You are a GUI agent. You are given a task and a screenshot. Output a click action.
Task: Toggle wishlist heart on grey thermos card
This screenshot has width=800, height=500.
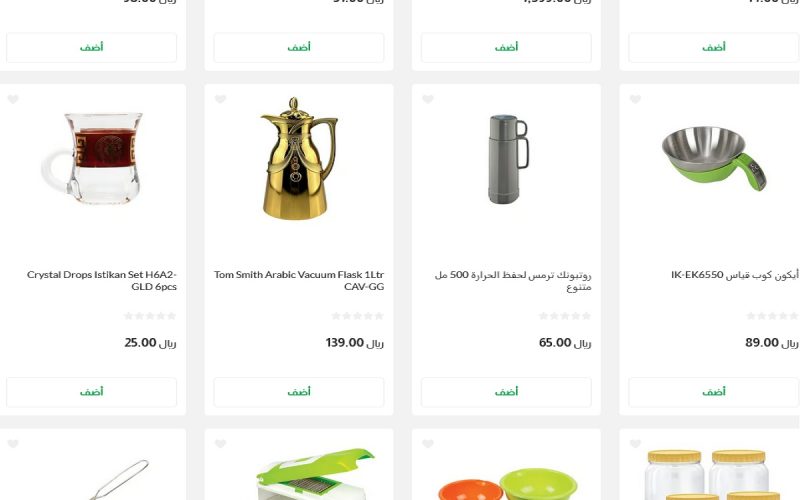(x=428, y=99)
